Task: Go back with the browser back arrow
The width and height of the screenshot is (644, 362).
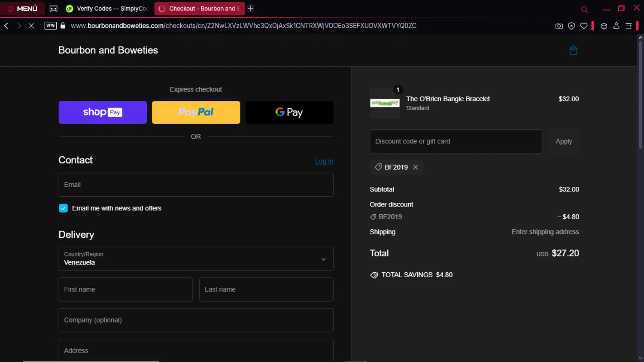Action: [6, 26]
